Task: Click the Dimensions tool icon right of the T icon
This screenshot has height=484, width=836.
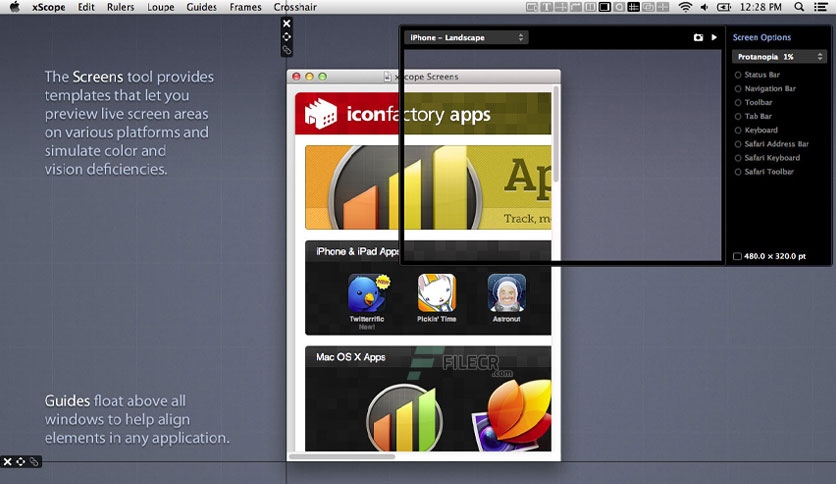Action: click(x=561, y=7)
